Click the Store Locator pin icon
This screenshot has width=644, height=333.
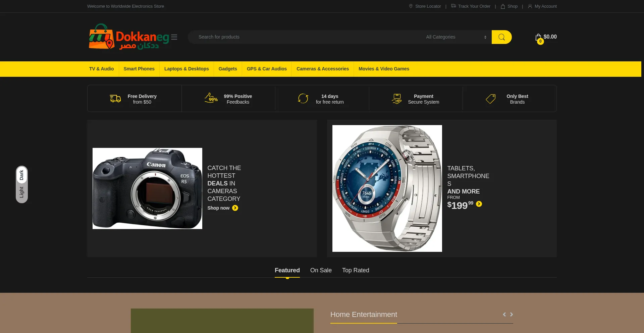point(411,6)
